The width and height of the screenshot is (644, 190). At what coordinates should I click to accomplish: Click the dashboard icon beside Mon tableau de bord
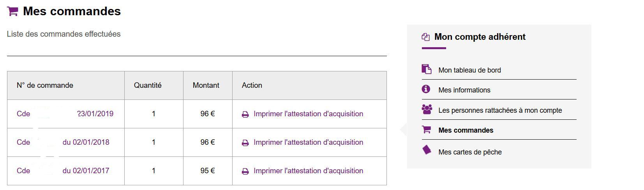[427, 69]
